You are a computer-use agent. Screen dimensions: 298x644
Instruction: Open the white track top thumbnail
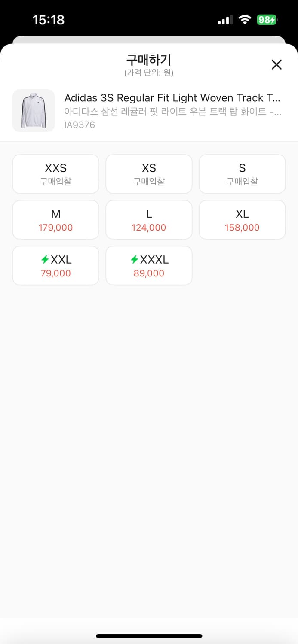[x=34, y=110]
